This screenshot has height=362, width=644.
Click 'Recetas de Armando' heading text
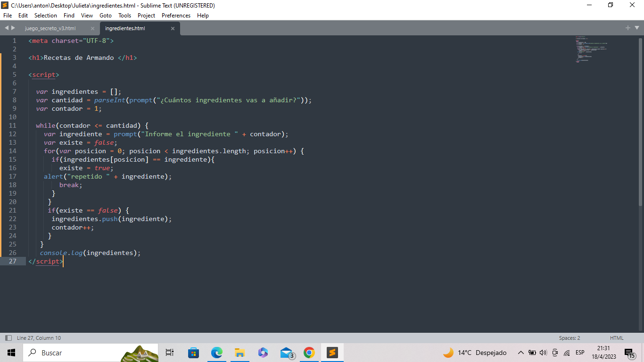pyautogui.click(x=79, y=58)
